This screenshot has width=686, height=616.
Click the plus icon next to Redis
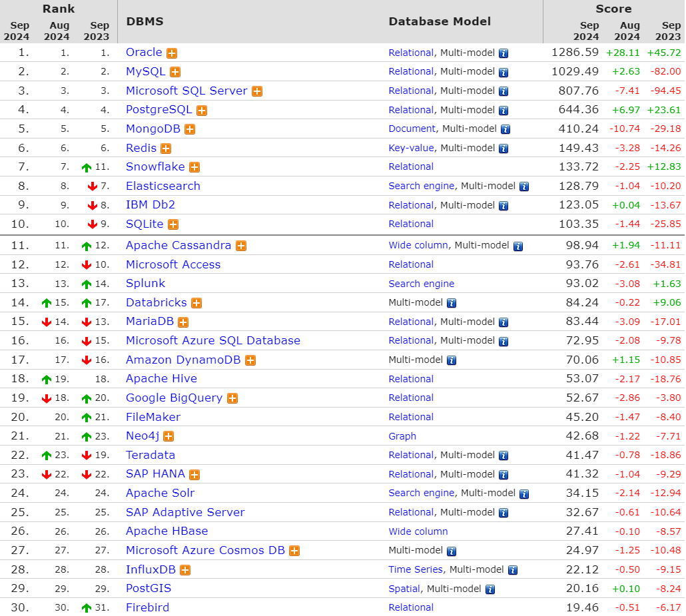click(x=166, y=149)
